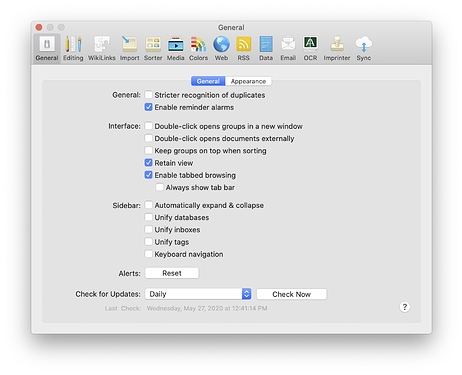Open the General preferences pane icon
The height and width of the screenshot is (375, 462).
click(47, 49)
